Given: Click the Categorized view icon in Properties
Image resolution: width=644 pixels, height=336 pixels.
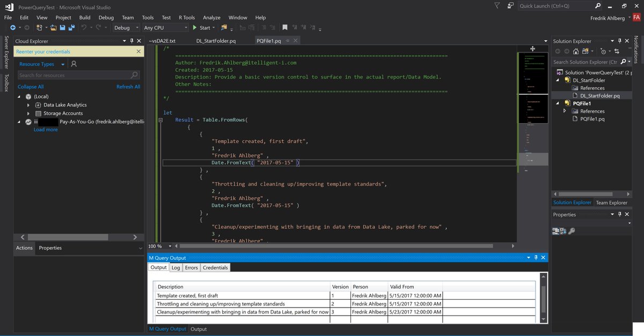Looking at the screenshot, I should click(x=556, y=231).
